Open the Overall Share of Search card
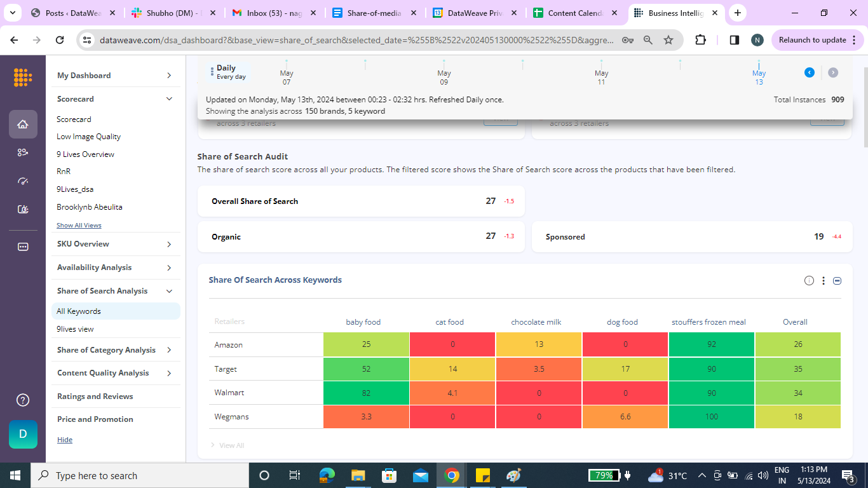This screenshot has height=488, width=868. click(361, 201)
